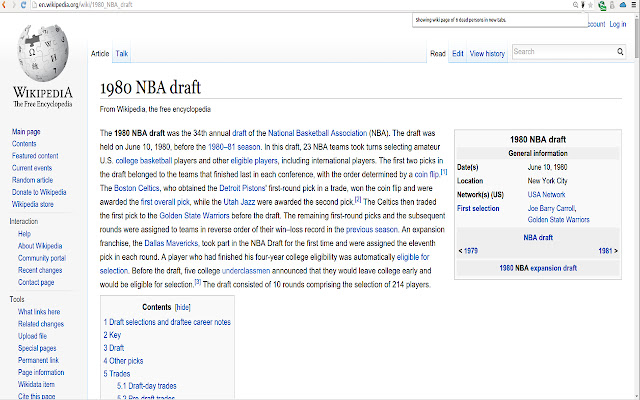Viewport: 640px width, 400px height.
Task: Open the Dallas Mavericks link
Action: (171, 243)
